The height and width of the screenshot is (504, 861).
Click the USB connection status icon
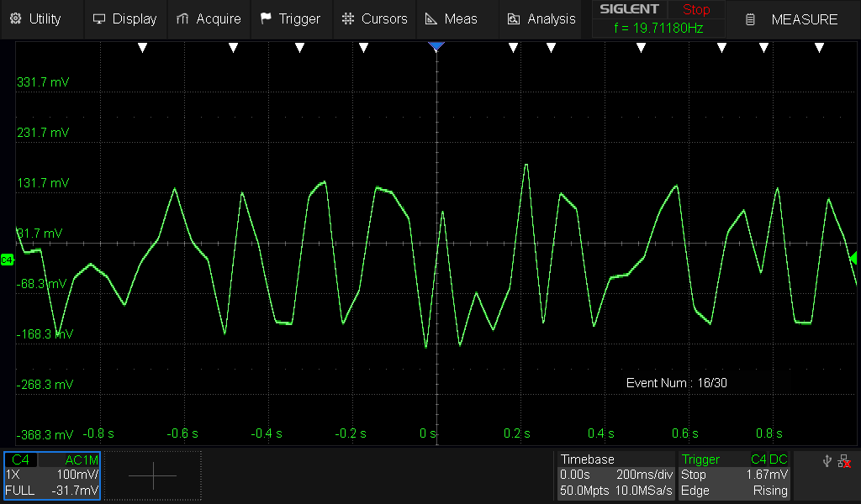pos(827,460)
